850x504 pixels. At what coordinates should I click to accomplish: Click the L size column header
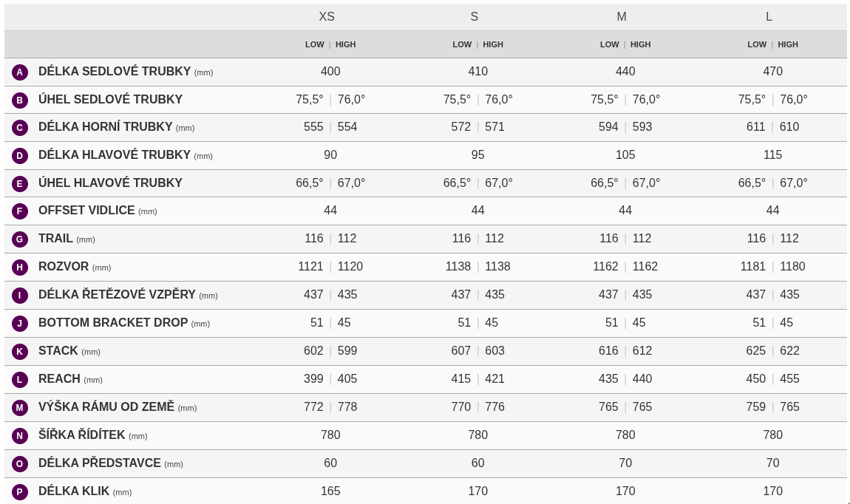tap(769, 17)
